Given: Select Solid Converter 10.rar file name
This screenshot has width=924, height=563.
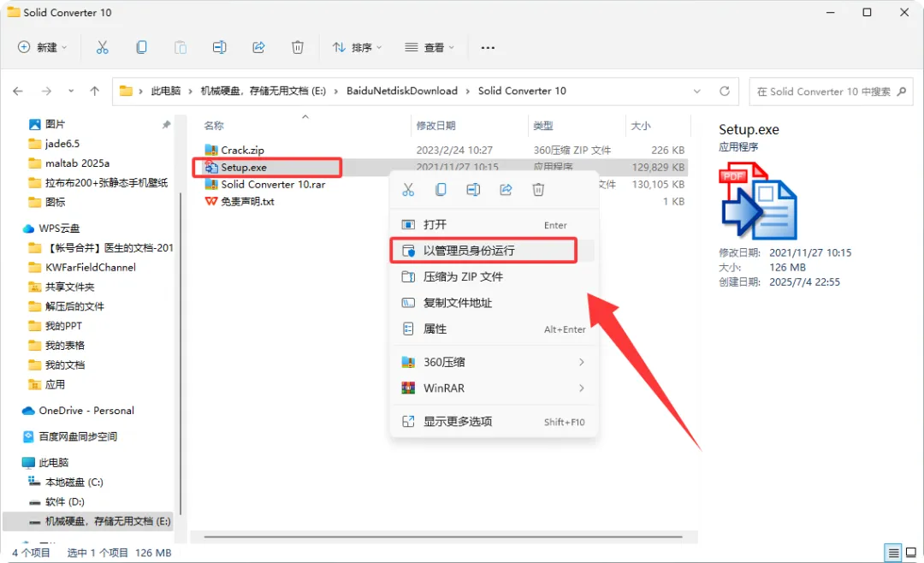Looking at the screenshot, I should (x=273, y=185).
